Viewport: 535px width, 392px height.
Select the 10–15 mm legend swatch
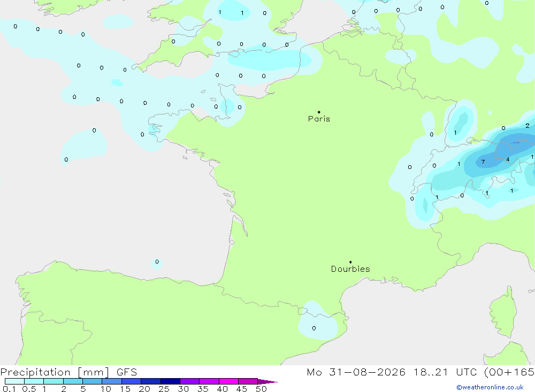click(x=112, y=381)
